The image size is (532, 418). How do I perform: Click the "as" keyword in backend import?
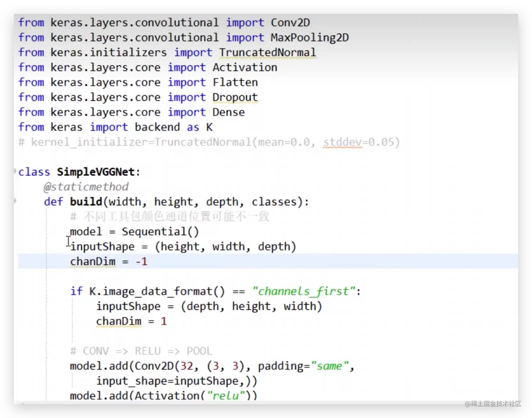(193, 127)
